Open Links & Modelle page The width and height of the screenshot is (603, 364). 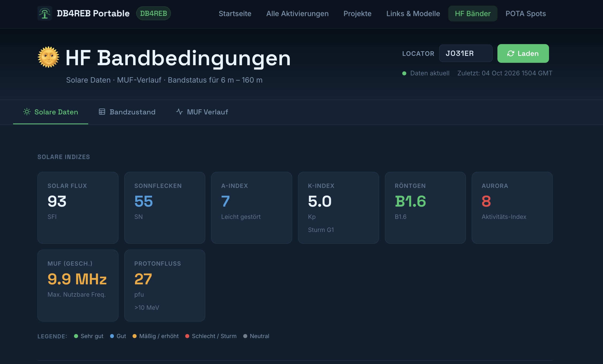[413, 13]
